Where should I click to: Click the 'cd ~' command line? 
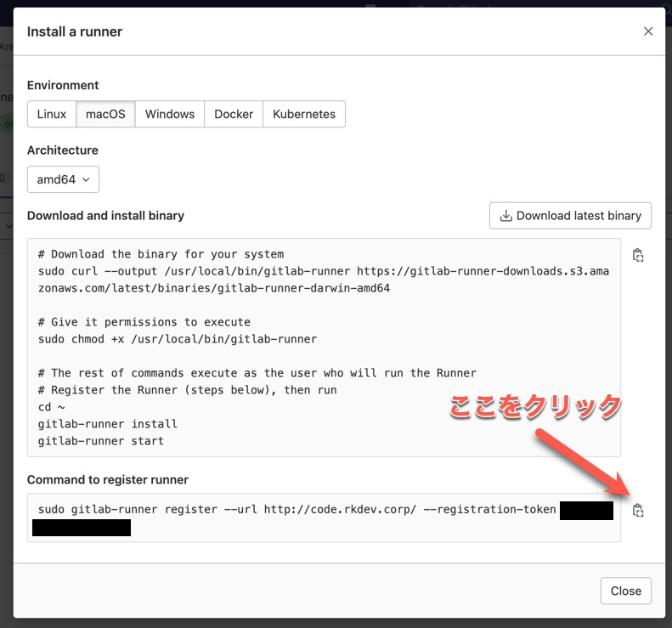coord(51,407)
